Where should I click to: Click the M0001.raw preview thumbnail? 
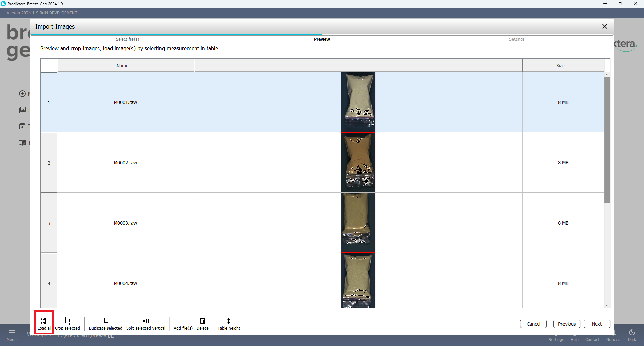(358, 102)
